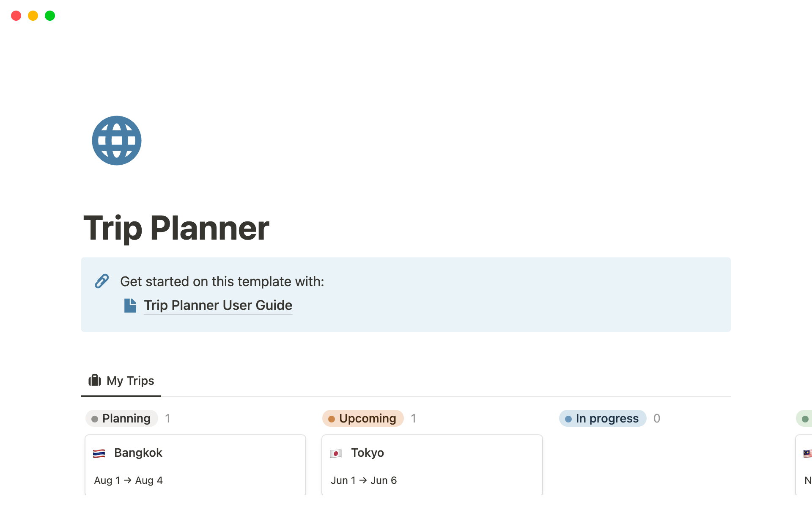Select the Upcoming status tag
Viewport: 812px width, 508px height.
point(363,418)
